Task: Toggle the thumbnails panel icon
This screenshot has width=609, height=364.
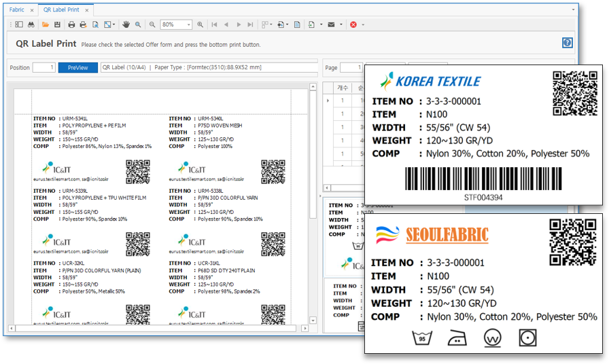Action: point(19,24)
